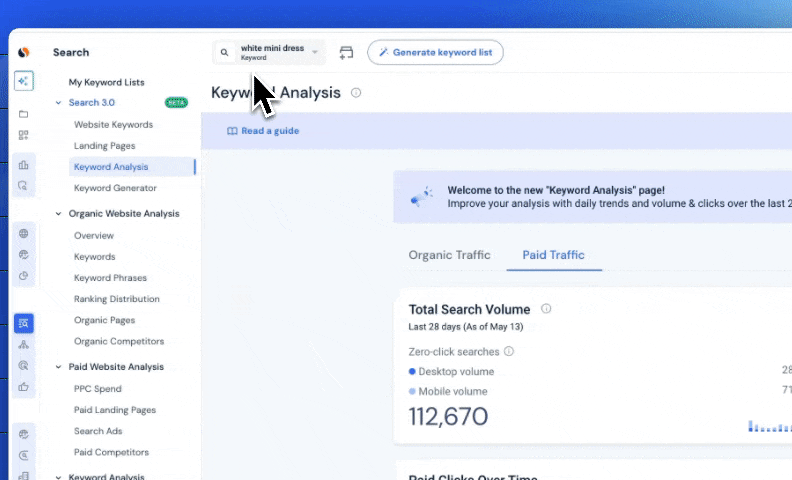Image resolution: width=792 pixels, height=480 pixels.
Task: Select the highlighted Search module icon
Action: click(x=24, y=323)
